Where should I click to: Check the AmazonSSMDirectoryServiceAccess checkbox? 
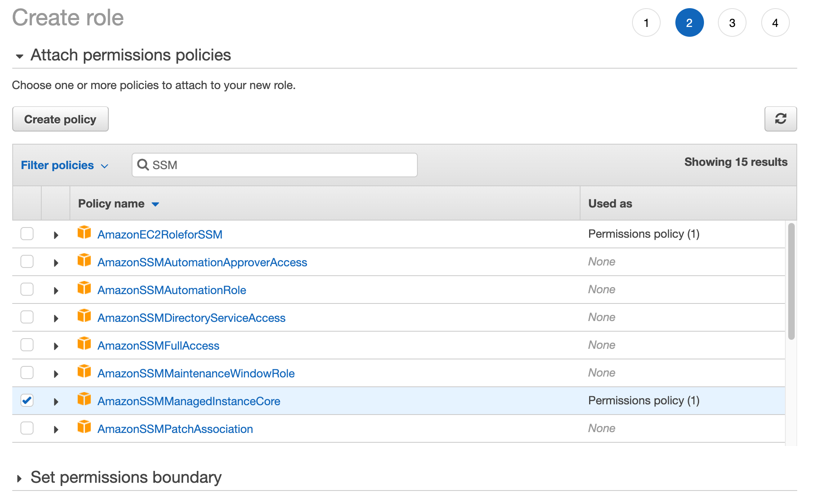click(x=27, y=317)
